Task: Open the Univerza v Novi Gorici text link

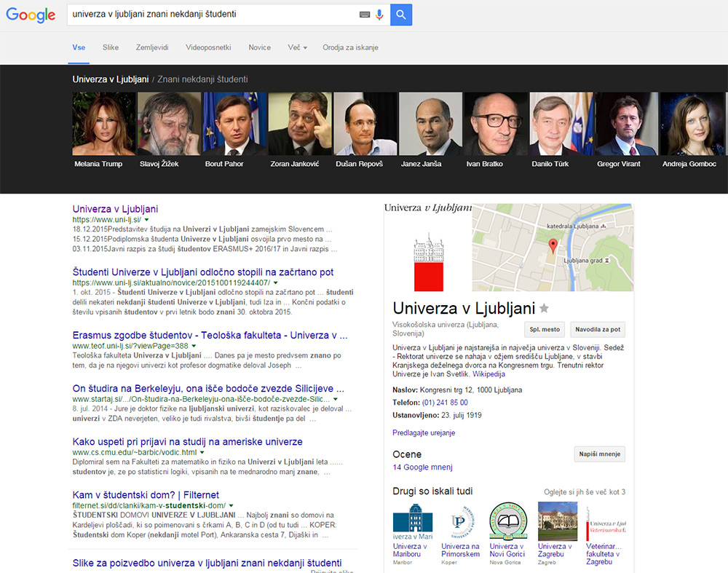Action: [507, 550]
